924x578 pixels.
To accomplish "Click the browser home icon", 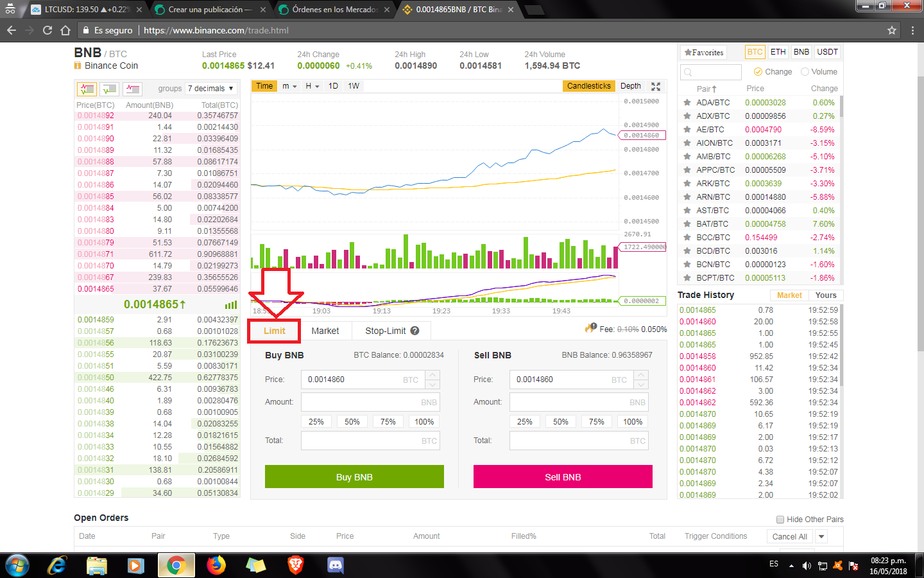I will 65,30.
